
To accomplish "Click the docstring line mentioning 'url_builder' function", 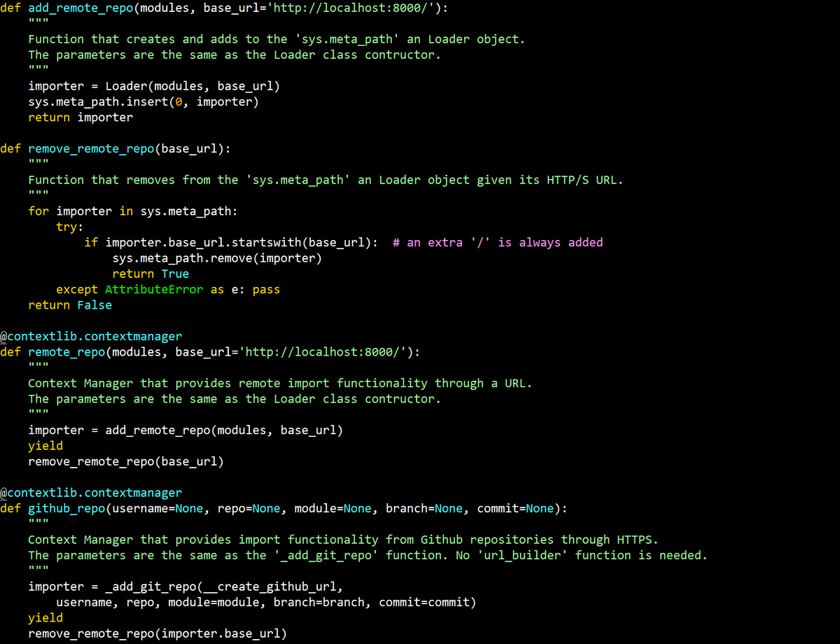I will [x=367, y=555].
